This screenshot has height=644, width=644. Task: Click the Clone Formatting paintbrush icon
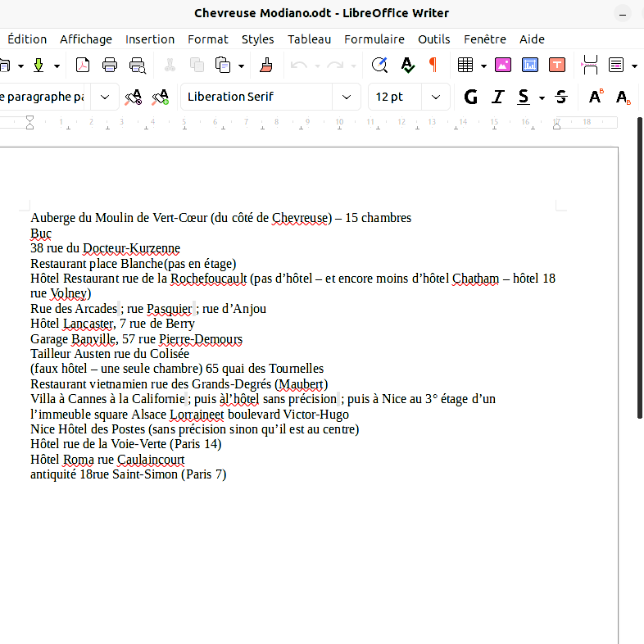[265, 66]
